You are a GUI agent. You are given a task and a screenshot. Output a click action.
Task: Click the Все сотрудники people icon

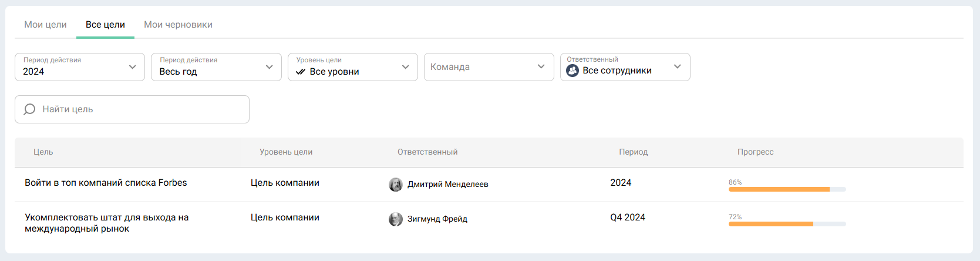click(572, 71)
